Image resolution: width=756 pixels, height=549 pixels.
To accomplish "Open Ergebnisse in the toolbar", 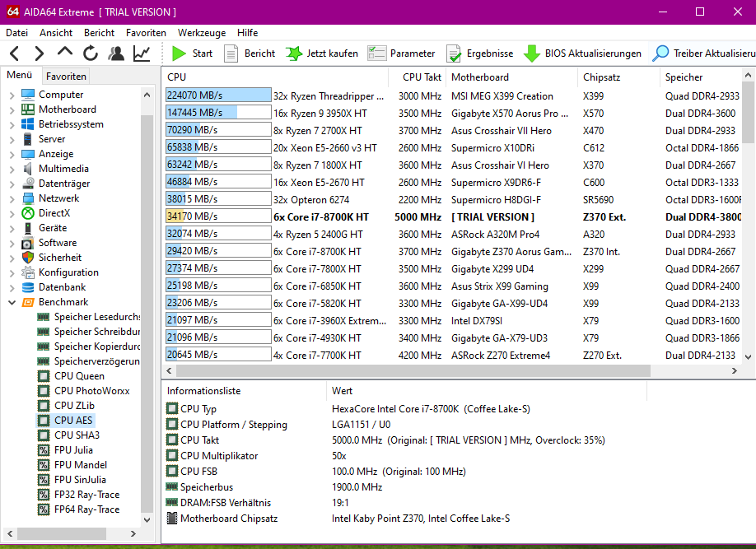I will click(x=480, y=53).
